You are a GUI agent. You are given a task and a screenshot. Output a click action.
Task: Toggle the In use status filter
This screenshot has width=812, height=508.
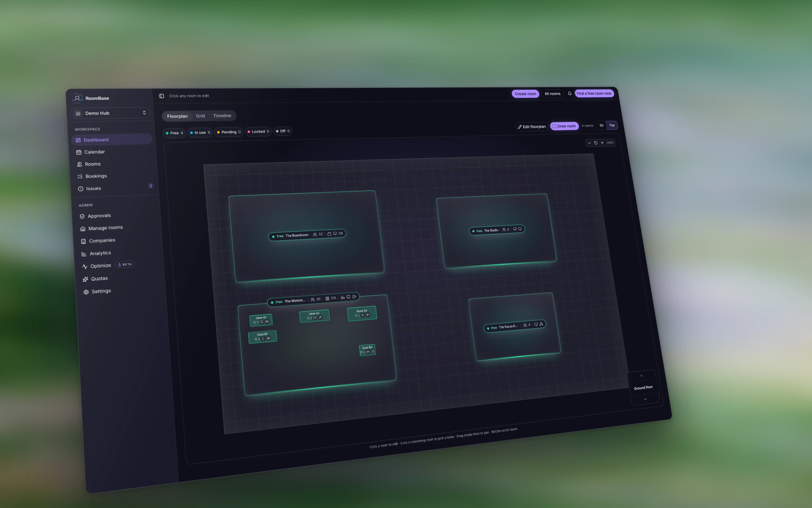(x=200, y=132)
